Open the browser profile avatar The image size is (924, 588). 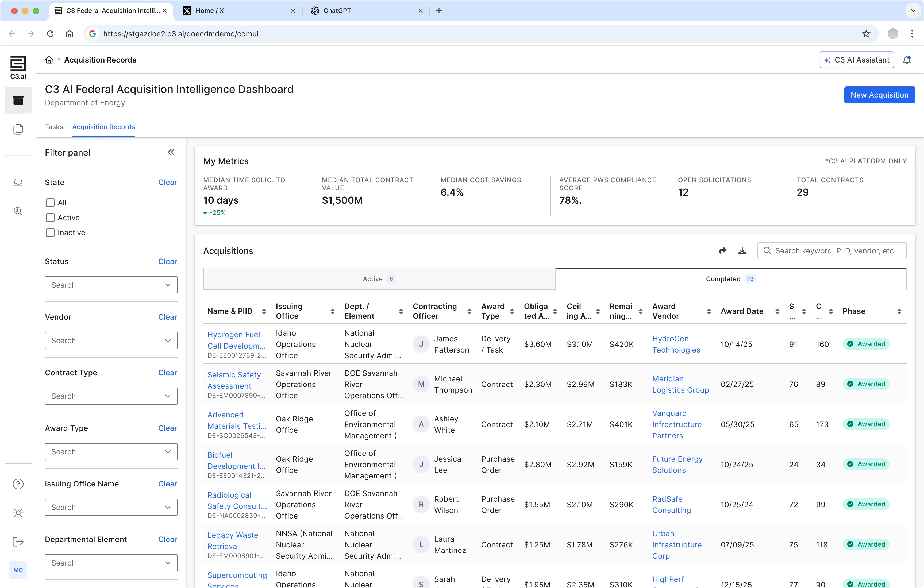pos(893,34)
